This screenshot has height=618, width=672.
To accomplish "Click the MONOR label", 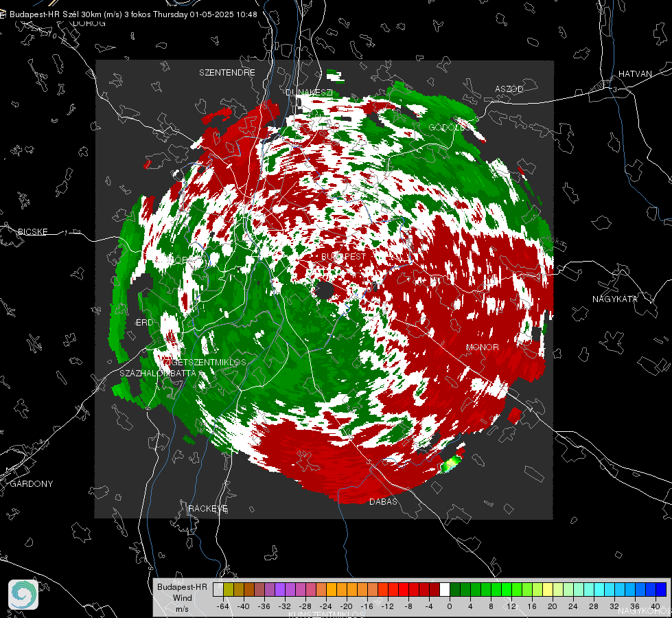I will 483,347.
